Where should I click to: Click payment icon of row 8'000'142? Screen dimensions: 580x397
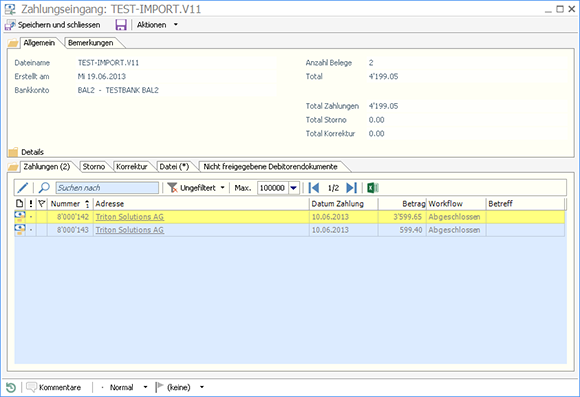click(20, 217)
